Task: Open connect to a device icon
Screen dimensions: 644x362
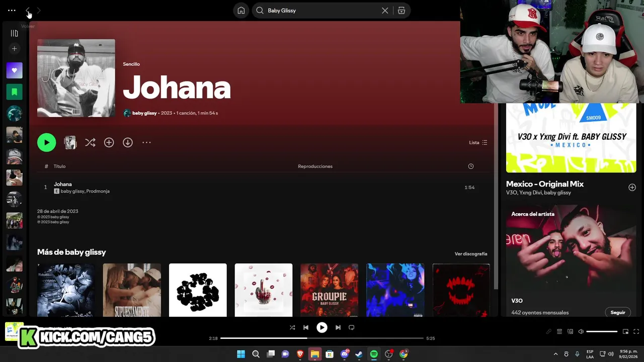Action: point(570,332)
